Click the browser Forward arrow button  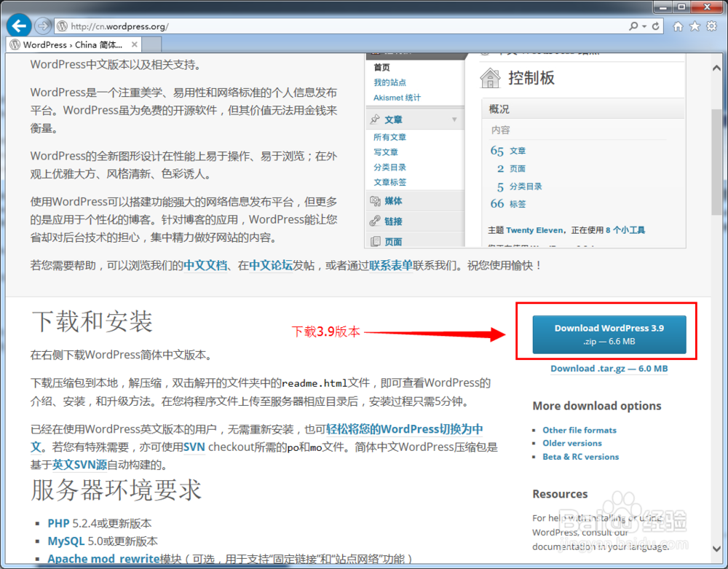pos(43,26)
